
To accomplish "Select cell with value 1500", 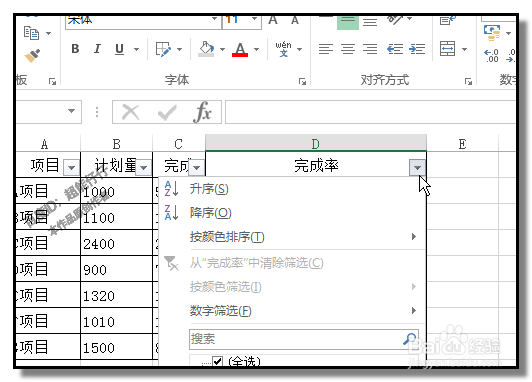I will click(116, 347).
